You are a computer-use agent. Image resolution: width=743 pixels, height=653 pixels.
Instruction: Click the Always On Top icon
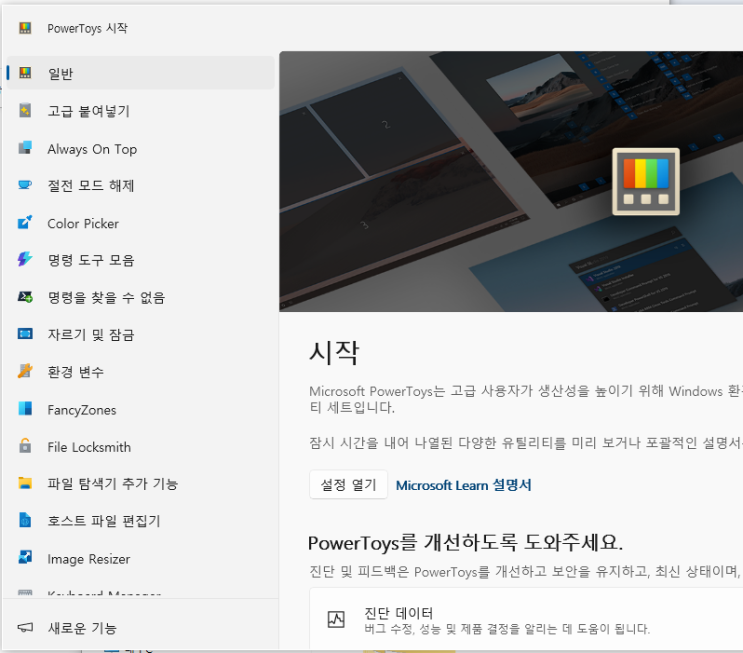[25, 148]
